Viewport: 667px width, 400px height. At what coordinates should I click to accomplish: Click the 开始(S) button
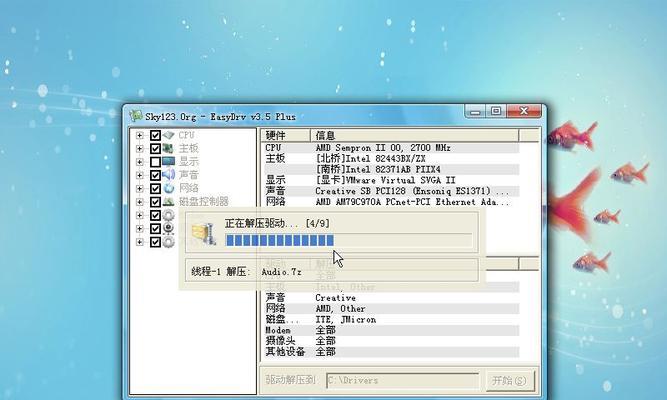point(510,380)
